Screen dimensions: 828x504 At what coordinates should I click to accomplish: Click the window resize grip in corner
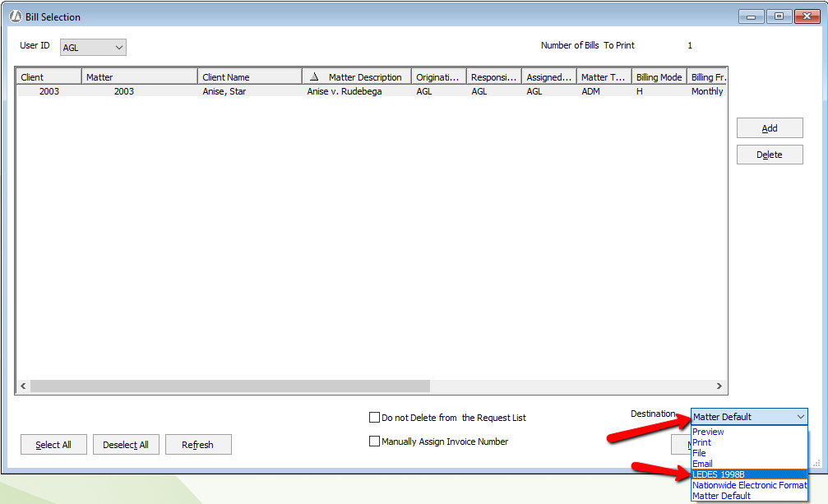click(x=816, y=463)
